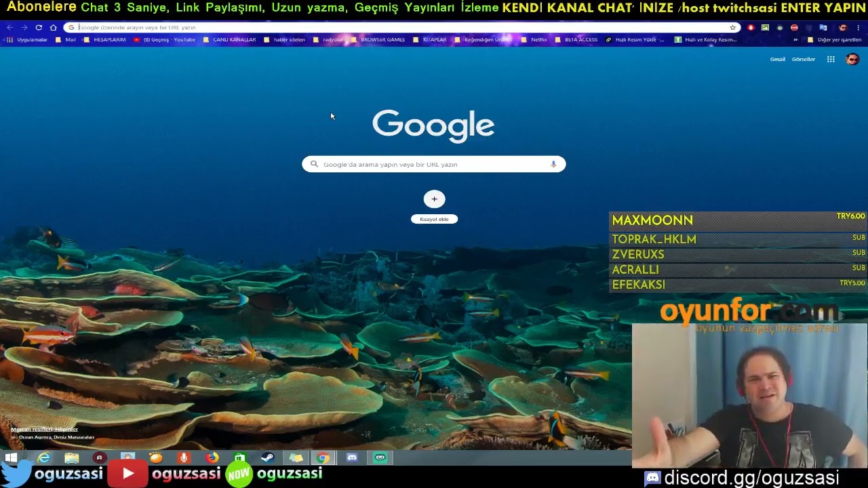
Task: Add a shortcut with the plus button
Action: tap(435, 199)
